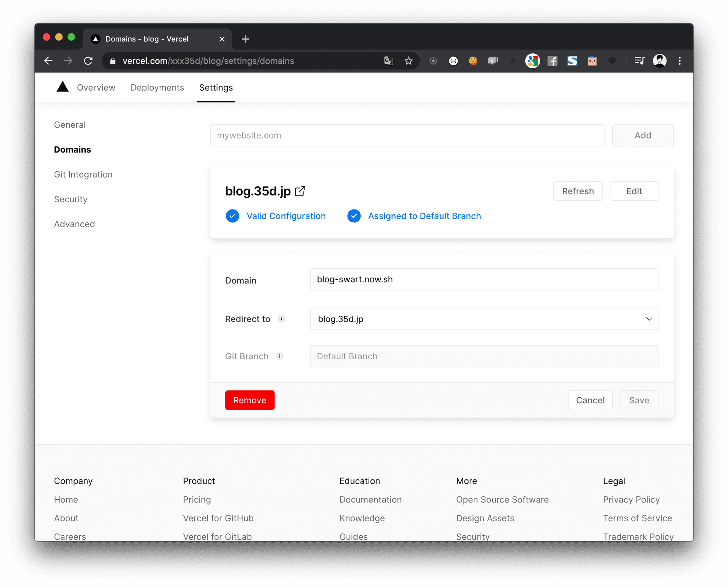The image size is (728, 587).
Task: Open Google Translate icon in address bar
Action: tap(389, 61)
